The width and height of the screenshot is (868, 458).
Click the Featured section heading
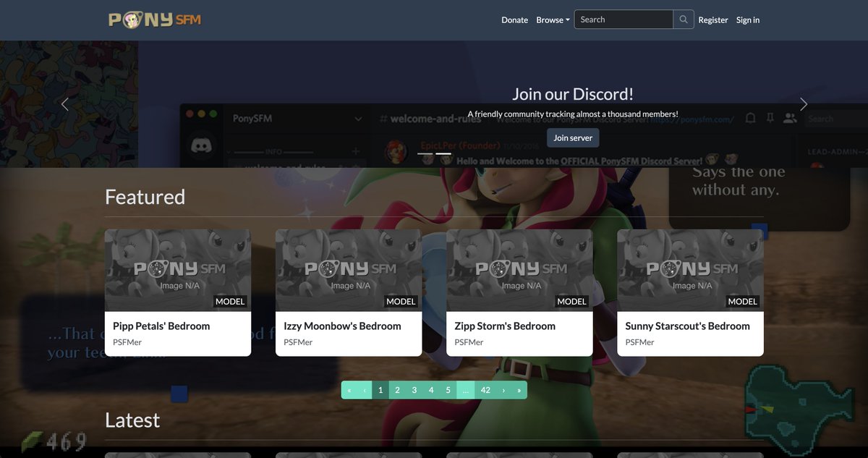145,197
